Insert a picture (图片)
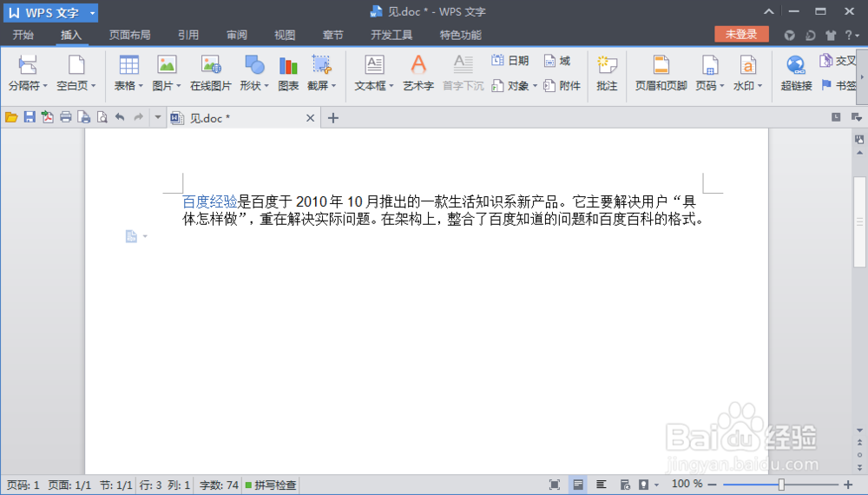 [166, 73]
